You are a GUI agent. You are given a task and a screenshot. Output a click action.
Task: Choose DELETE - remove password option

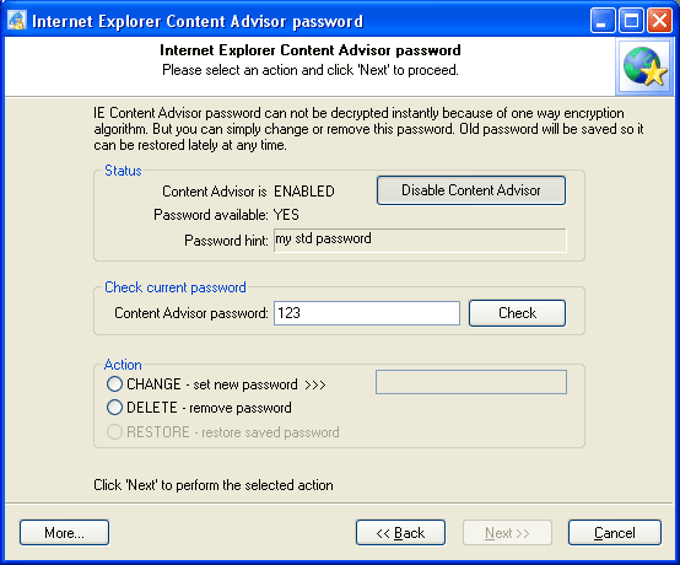pos(115,407)
